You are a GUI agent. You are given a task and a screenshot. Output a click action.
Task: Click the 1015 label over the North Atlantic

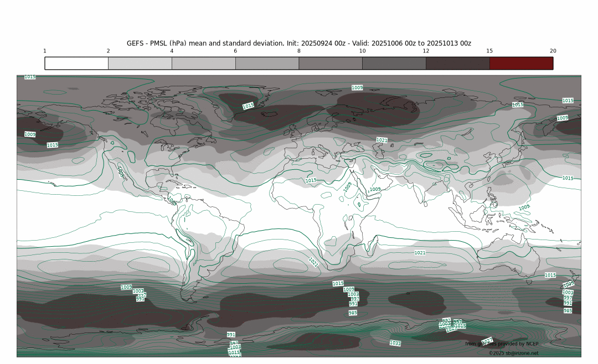(x=311, y=180)
